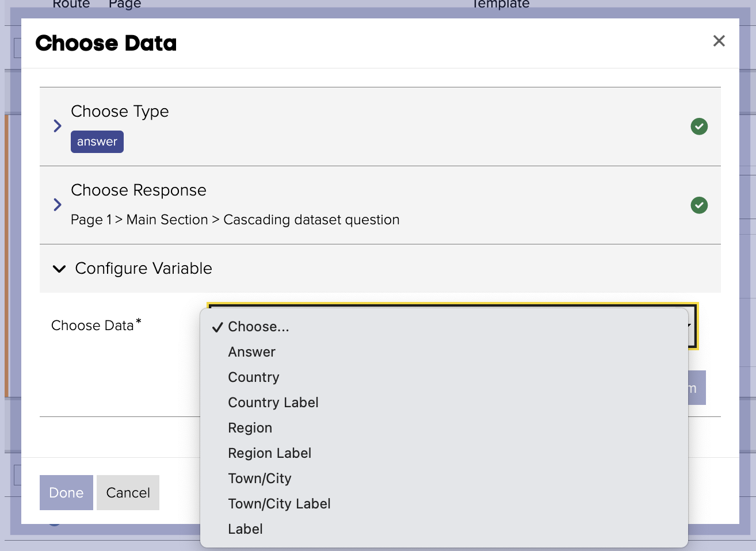Click the right chevron next to Choose Type
Screen dimensions: 756x551
(57, 126)
